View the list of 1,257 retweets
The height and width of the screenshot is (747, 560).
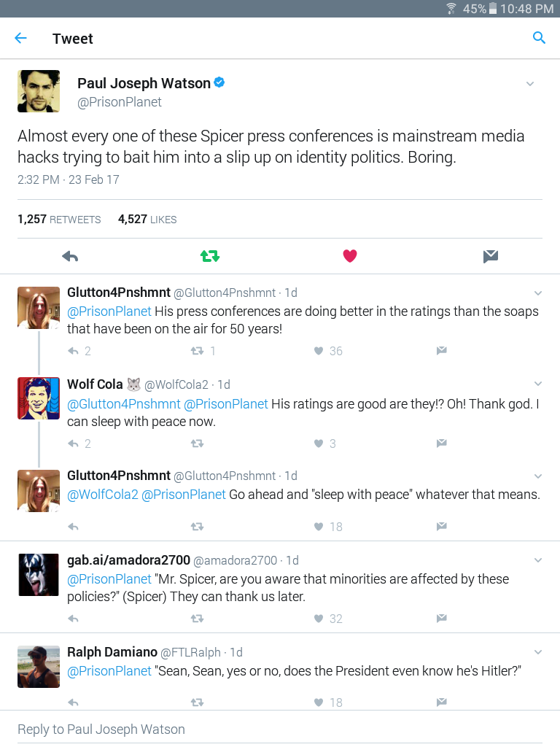59,219
